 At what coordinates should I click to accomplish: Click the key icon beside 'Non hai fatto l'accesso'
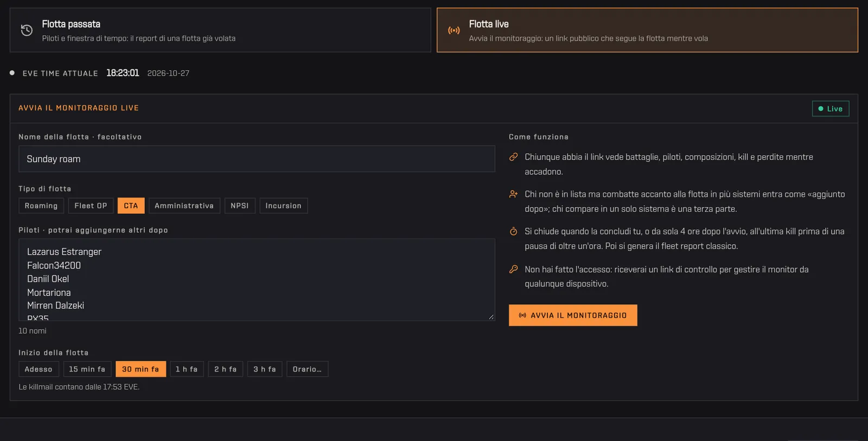tap(513, 270)
